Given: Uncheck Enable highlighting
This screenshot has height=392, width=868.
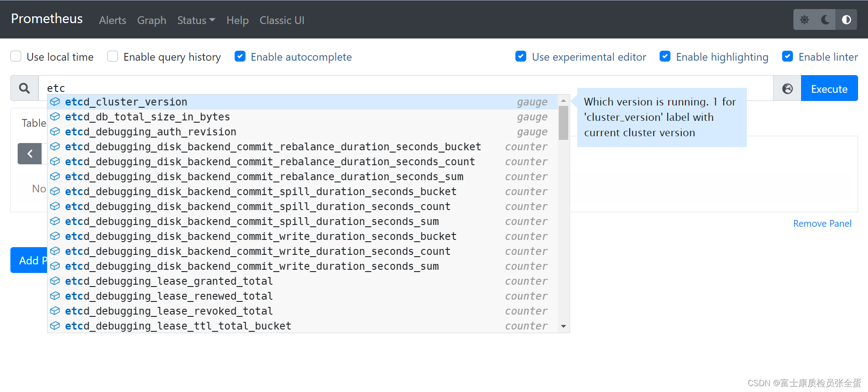Looking at the screenshot, I should coord(665,56).
